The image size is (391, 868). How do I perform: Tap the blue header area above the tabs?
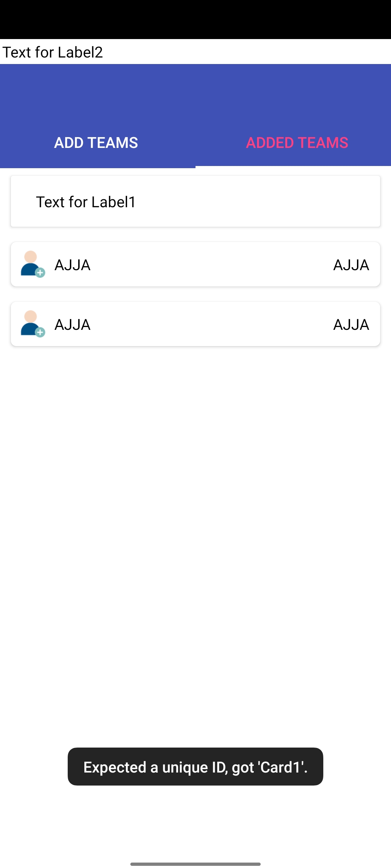click(x=195, y=94)
